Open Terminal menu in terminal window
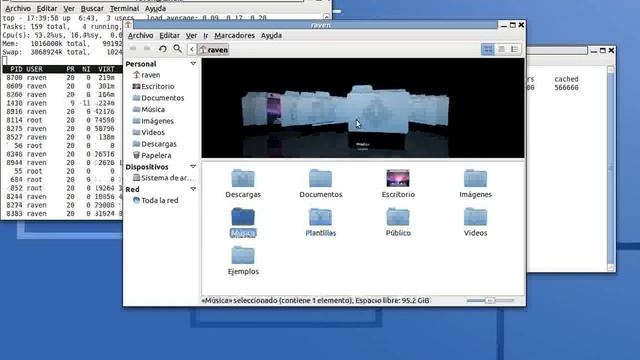Viewport: 640px width, 360px height. [124, 8]
